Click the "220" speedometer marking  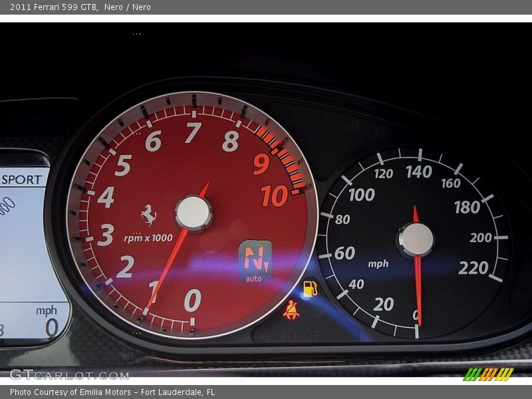pyautogui.click(x=473, y=268)
